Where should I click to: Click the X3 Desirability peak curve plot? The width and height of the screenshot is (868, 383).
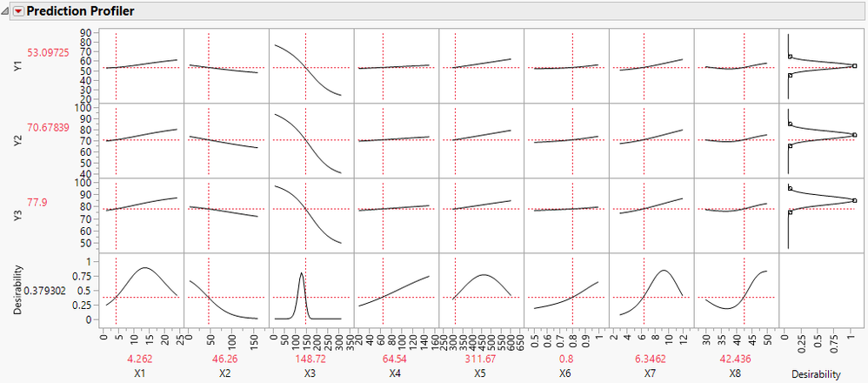[x=310, y=289]
